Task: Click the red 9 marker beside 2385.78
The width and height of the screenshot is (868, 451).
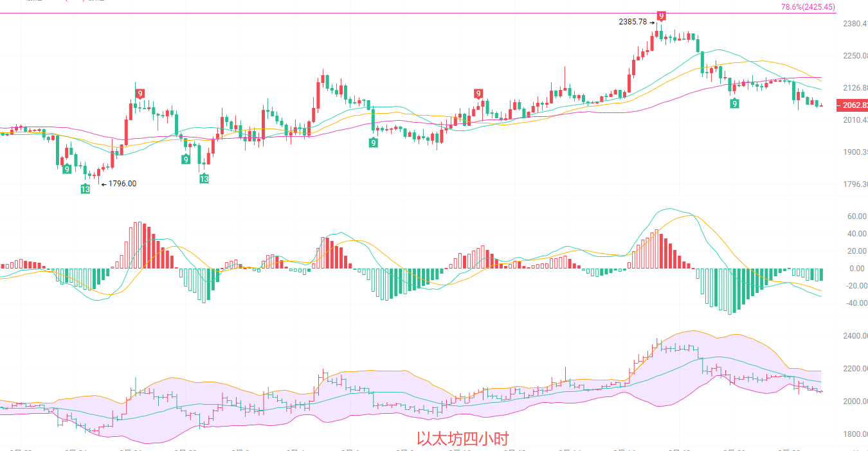Action: click(x=661, y=16)
